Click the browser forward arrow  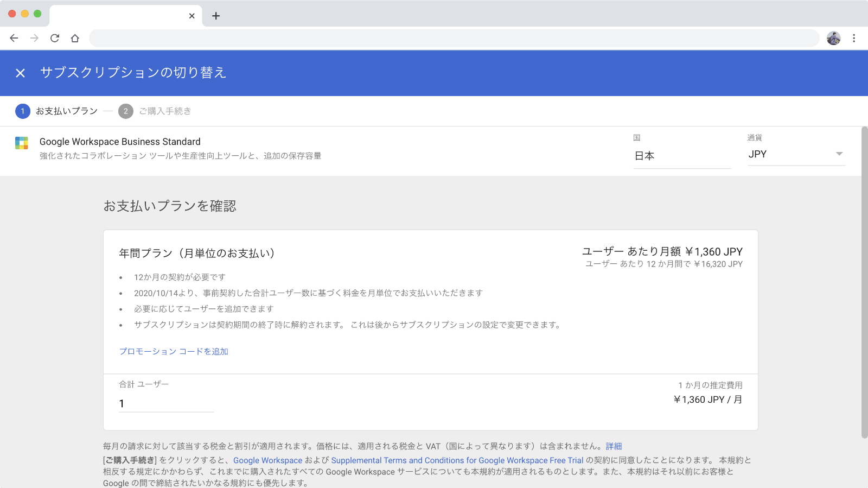[x=34, y=38]
